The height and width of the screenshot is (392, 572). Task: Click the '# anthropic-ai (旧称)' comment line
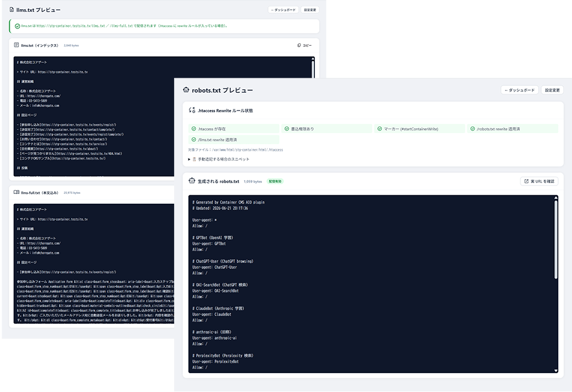click(212, 332)
